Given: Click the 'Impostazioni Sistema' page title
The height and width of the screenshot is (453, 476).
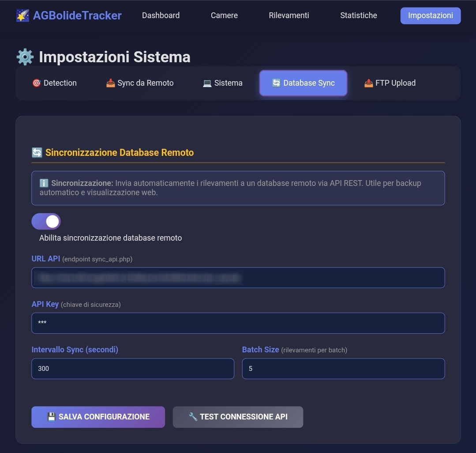Looking at the screenshot, I should coord(115,57).
